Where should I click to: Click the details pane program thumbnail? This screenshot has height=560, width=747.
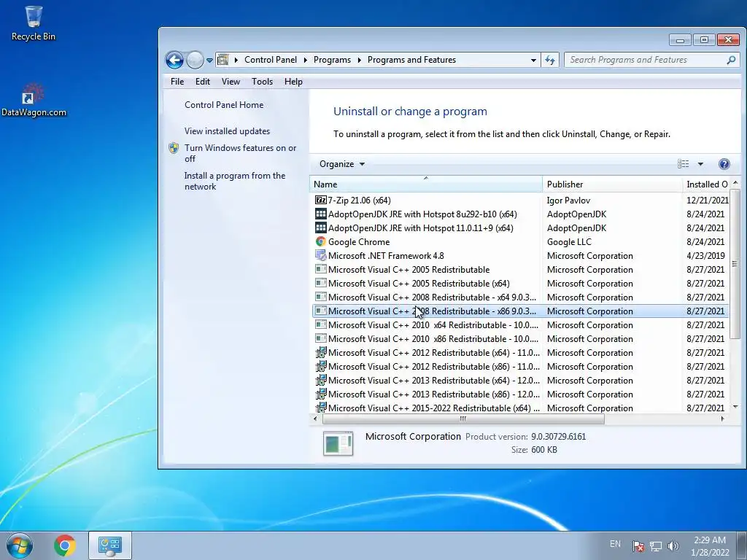click(x=338, y=443)
